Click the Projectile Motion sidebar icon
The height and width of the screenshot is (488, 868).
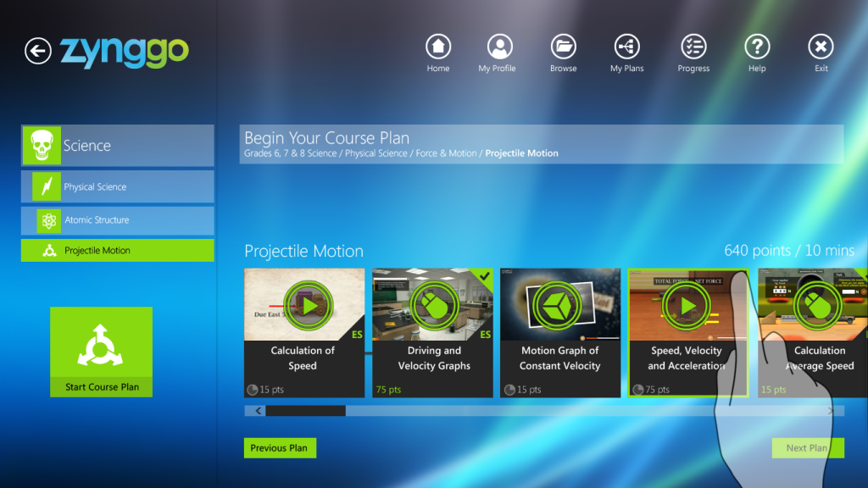[49, 251]
